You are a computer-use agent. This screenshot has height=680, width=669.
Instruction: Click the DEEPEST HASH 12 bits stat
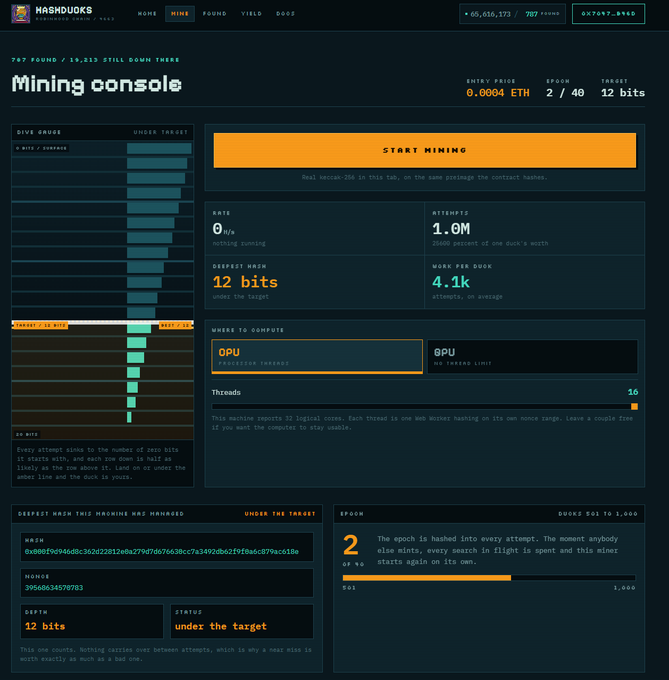(314, 282)
